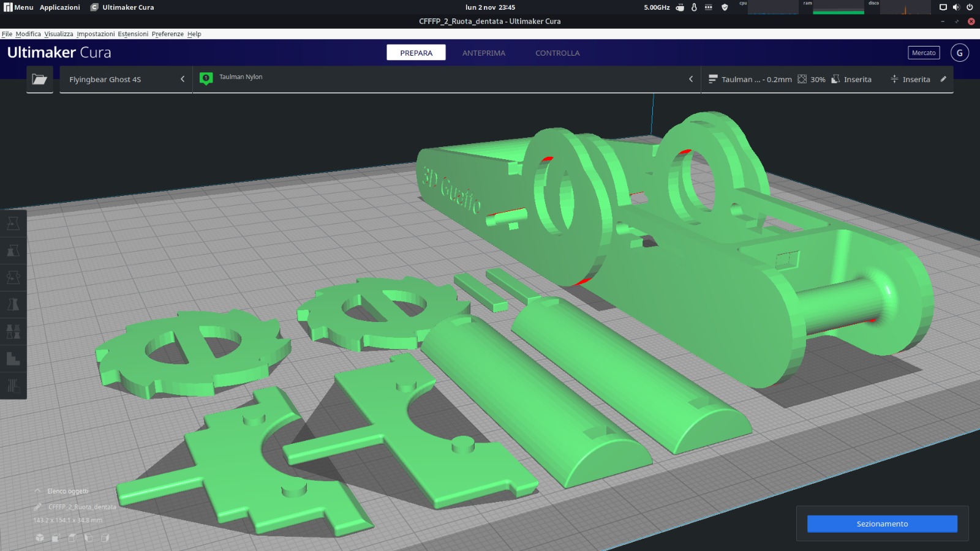The image size is (980, 551).
Task: Switch to the ANTEPRIMA stage tab
Action: (484, 53)
